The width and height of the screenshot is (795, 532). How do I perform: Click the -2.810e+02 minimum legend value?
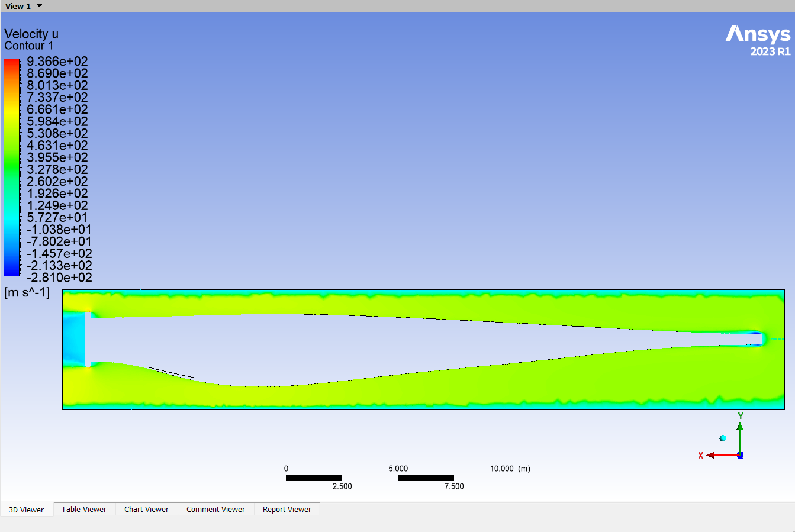pos(59,278)
